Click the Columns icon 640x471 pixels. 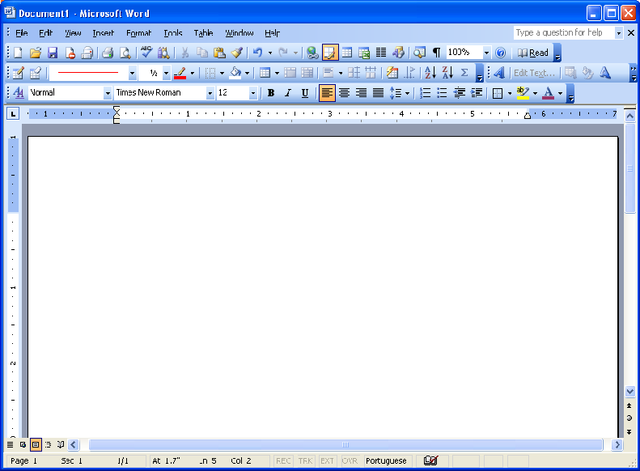pos(381,53)
